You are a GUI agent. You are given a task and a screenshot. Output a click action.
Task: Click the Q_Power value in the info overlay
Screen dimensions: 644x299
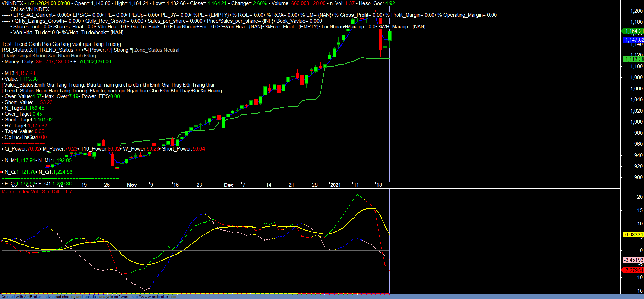(33, 149)
